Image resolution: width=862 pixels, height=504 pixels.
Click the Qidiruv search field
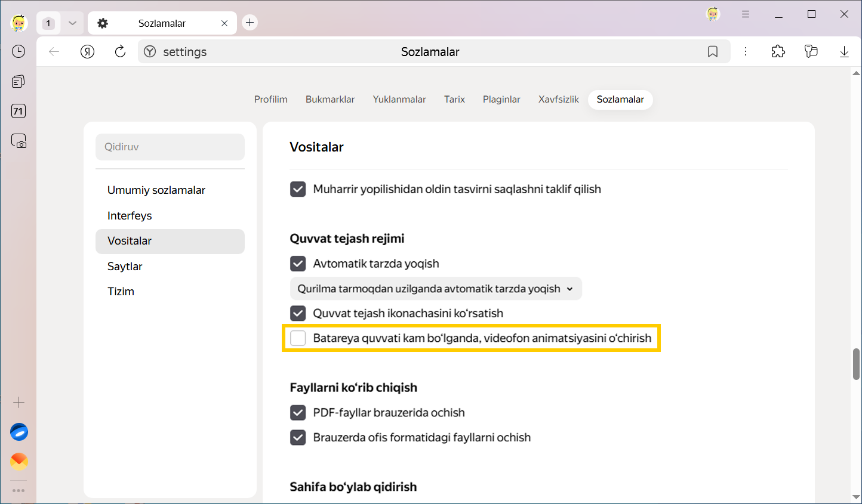(170, 147)
